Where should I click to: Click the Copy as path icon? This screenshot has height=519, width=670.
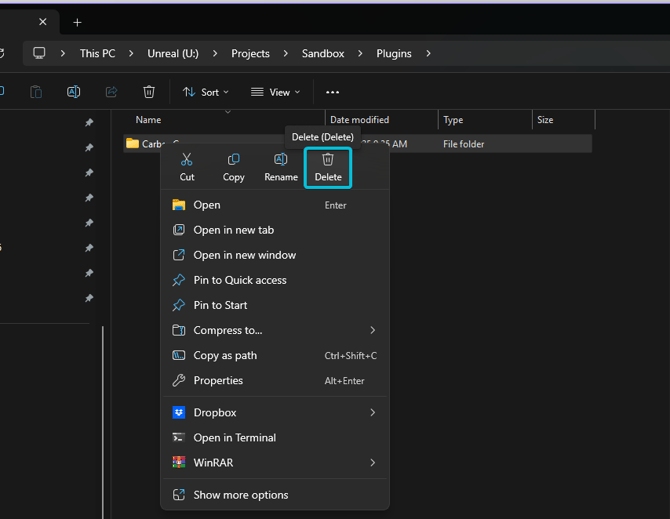[x=179, y=355]
